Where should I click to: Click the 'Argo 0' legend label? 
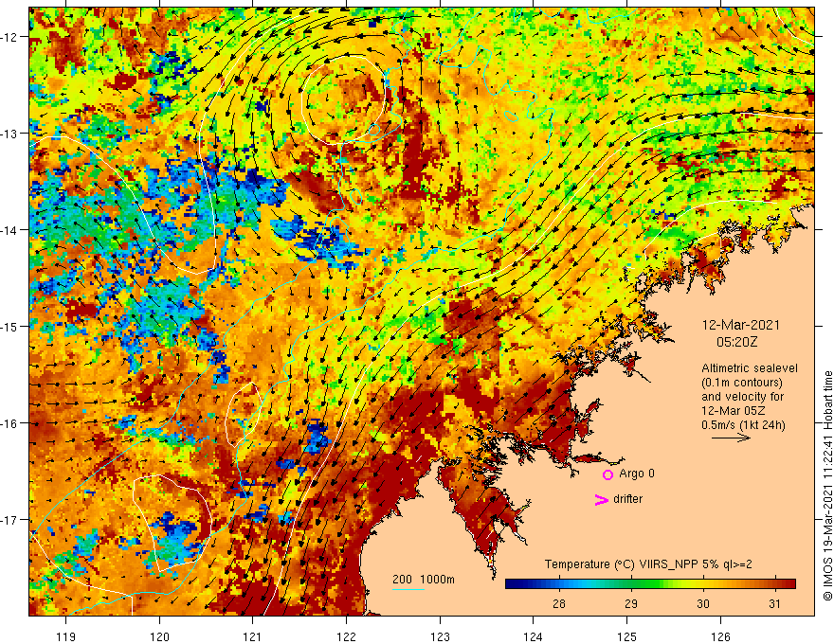click(637, 474)
